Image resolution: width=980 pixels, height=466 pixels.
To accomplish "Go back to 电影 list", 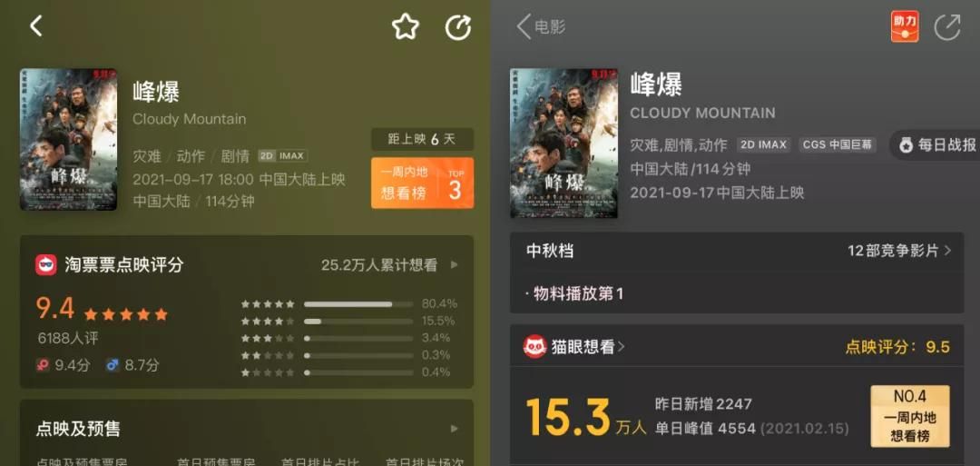I will click(541, 27).
